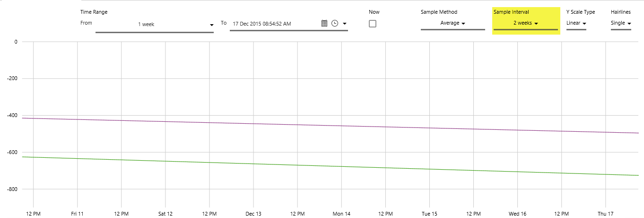Expand the From time range dropdown arrow
This screenshot has width=644, height=218.
pos(211,25)
